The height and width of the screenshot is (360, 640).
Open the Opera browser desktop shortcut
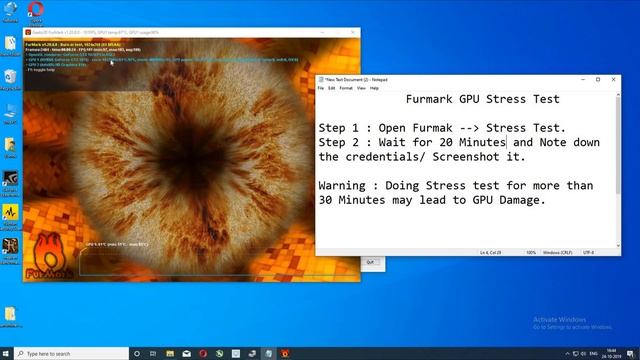(x=36, y=11)
